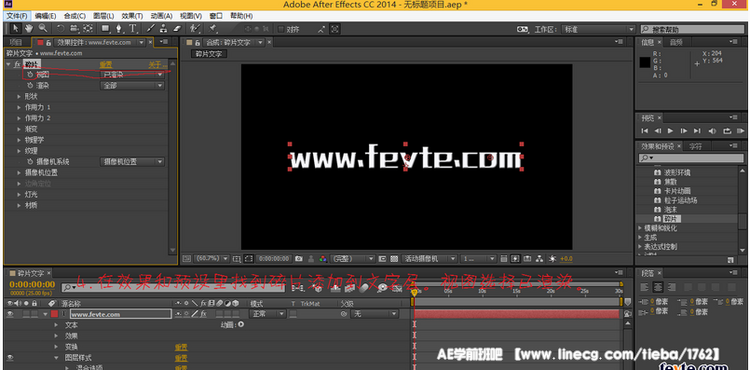Click right text alignment in Paragraph panel
750x370 pixels.
point(671,287)
